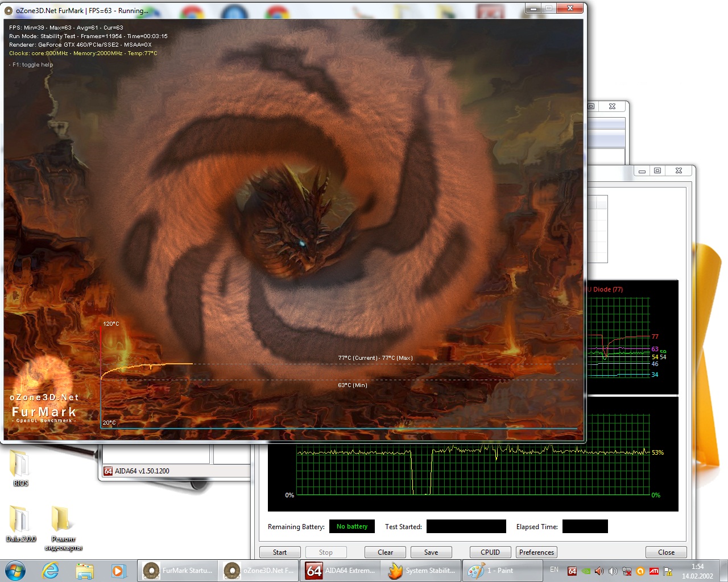
Task: Click the Close button in stability test window
Action: pos(666,552)
